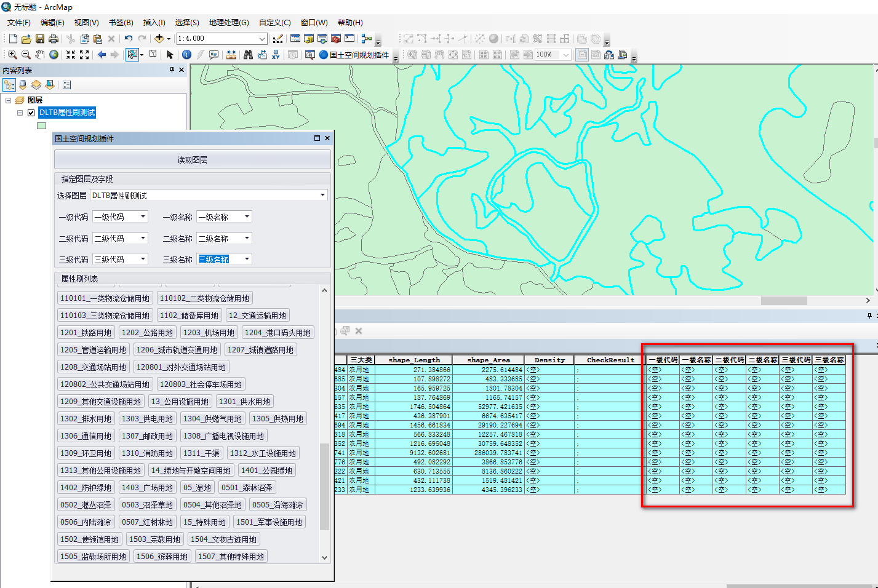Select the Measure ruler tool

click(x=231, y=55)
